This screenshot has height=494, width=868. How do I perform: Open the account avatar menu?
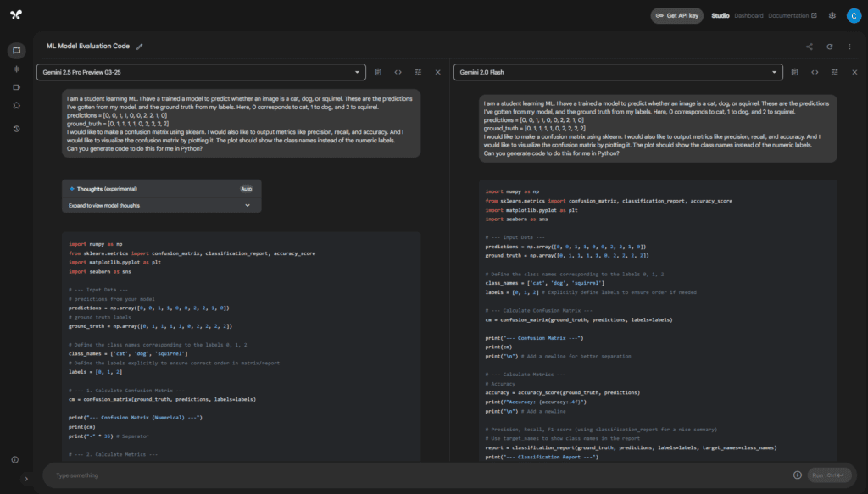coord(854,15)
